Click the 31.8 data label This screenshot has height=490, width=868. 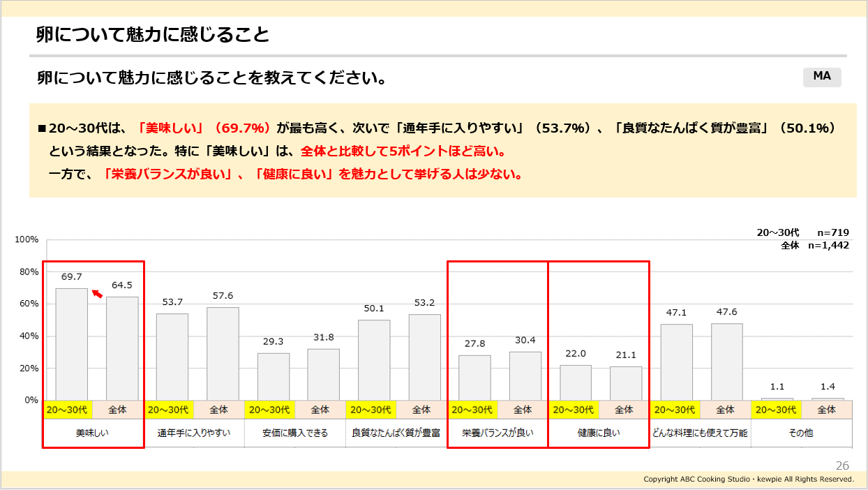[x=324, y=338]
